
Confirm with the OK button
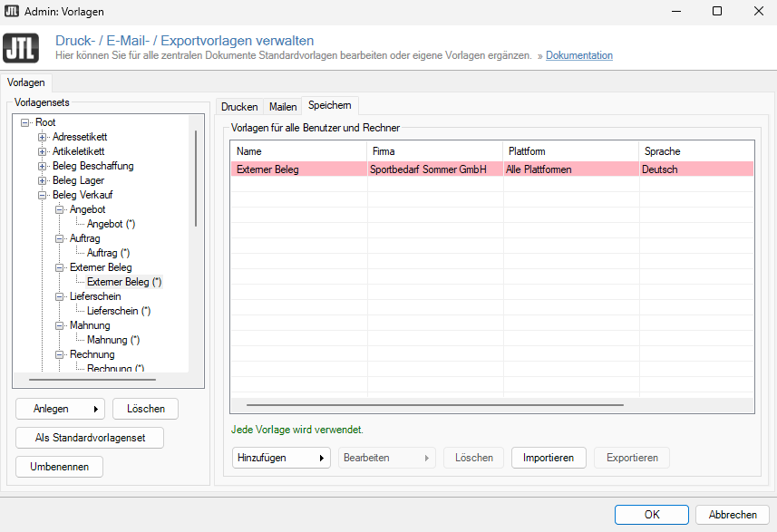point(651,514)
